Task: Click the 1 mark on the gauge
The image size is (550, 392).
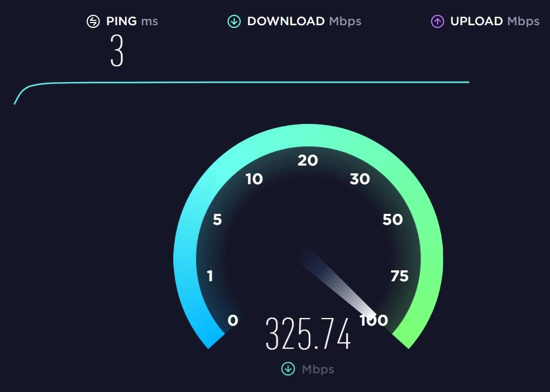Action: click(210, 276)
